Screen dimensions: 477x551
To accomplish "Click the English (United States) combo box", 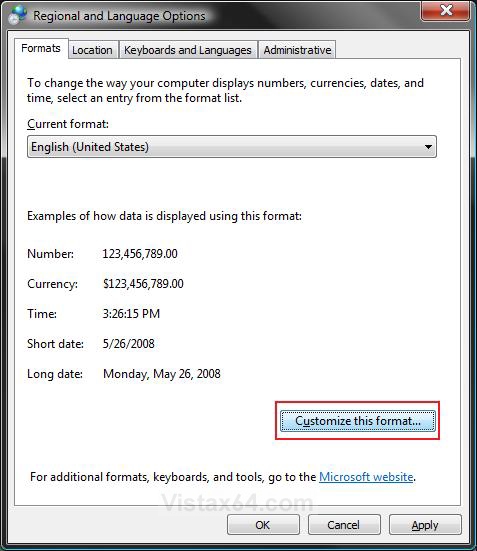I will point(232,147).
